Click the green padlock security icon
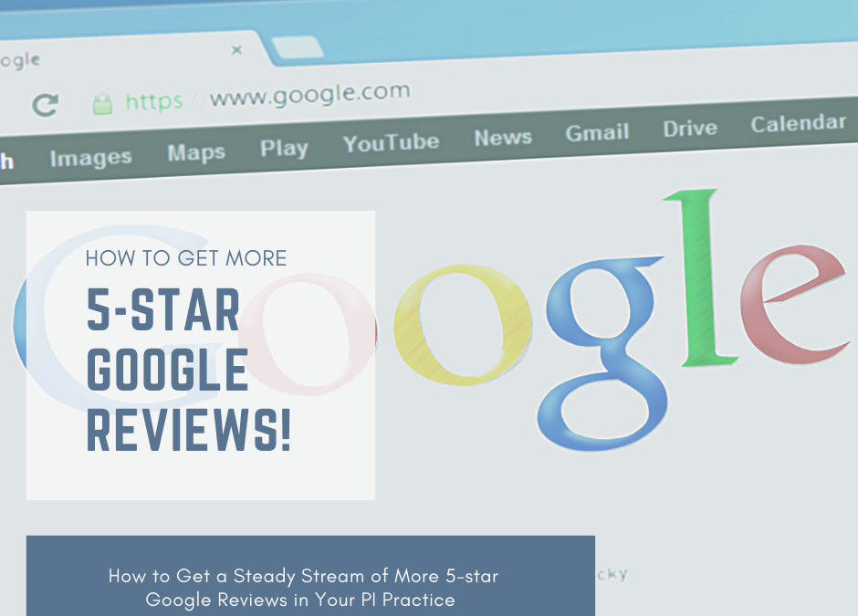 coord(102,103)
